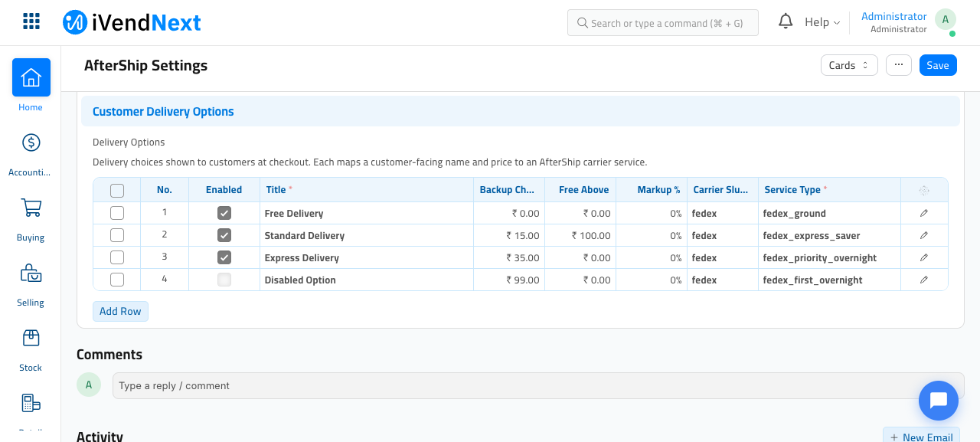Open the chat bubble widget
980x442 pixels.
939,401
